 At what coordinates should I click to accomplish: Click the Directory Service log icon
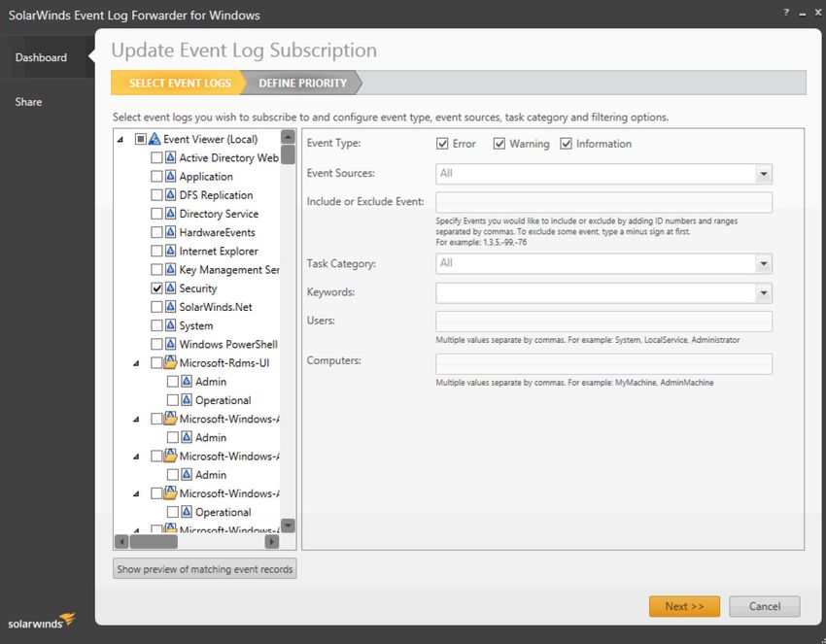pyautogui.click(x=171, y=214)
